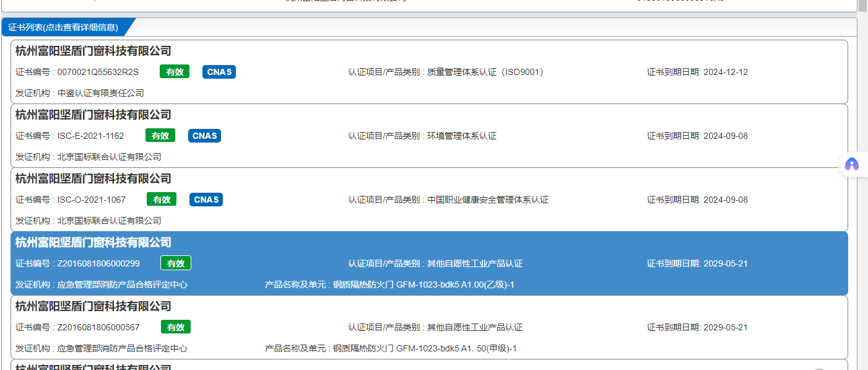Click the 有效 badge beside ISC-E-2021-1162
Viewport: 868px width, 370px height.
click(160, 136)
